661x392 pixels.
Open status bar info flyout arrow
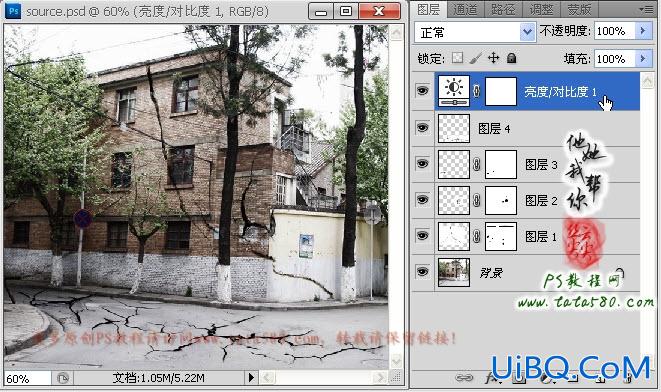point(251,377)
